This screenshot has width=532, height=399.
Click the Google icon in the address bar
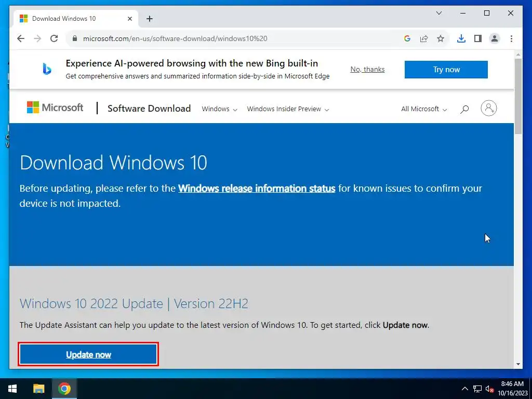(407, 38)
